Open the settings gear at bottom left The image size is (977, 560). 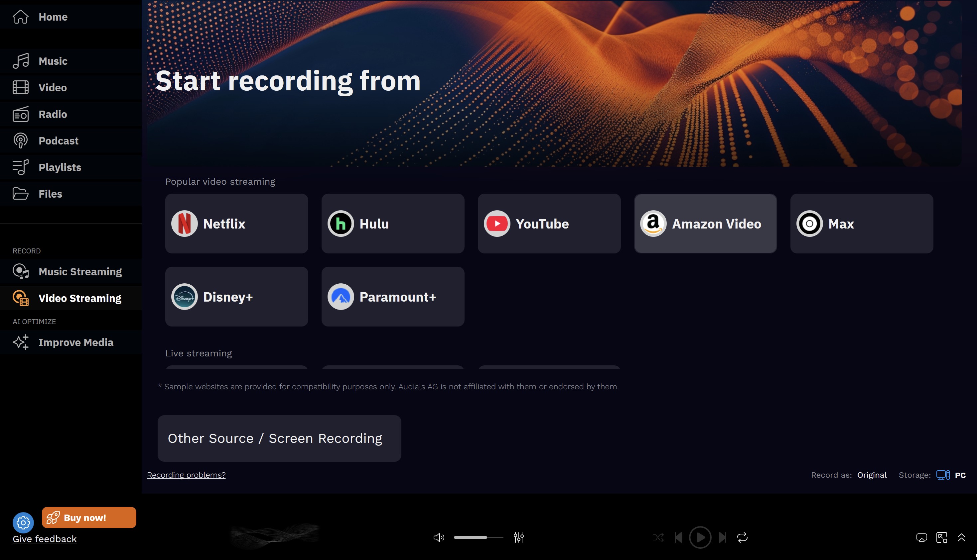tap(23, 523)
